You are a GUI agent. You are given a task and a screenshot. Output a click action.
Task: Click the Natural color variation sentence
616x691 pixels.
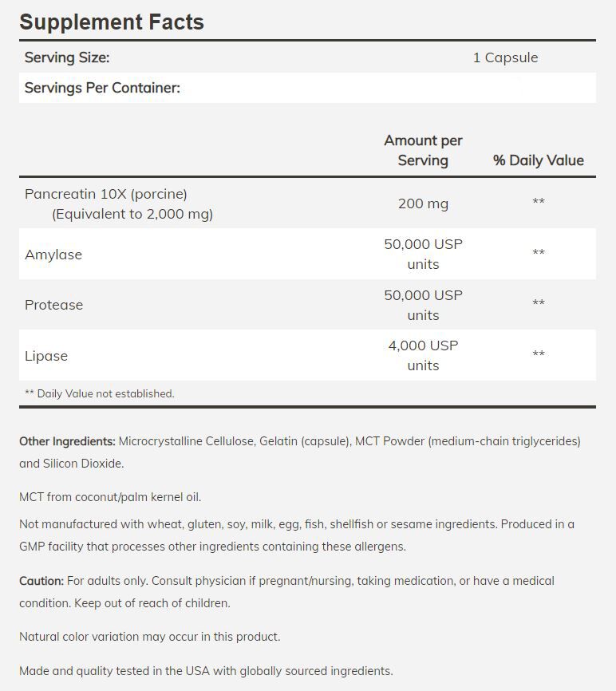click(x=150, y=637)
